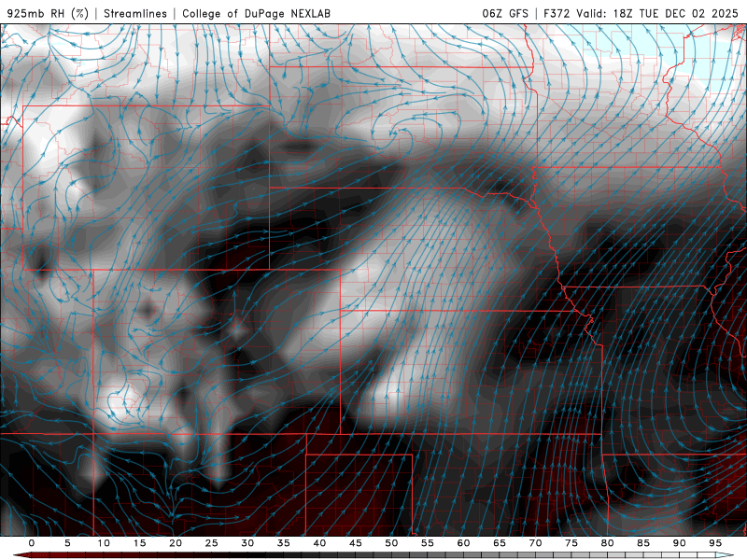The width and height of the screenshot is (747, 560).
Task: Select the "30" value on the colorbar
Action: (x=247, y=543)
